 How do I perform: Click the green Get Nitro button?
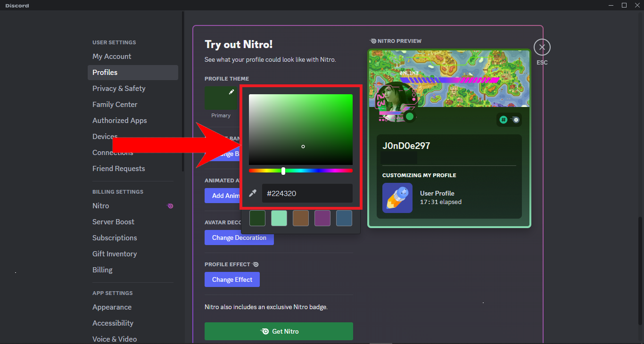tap(279, 331)
